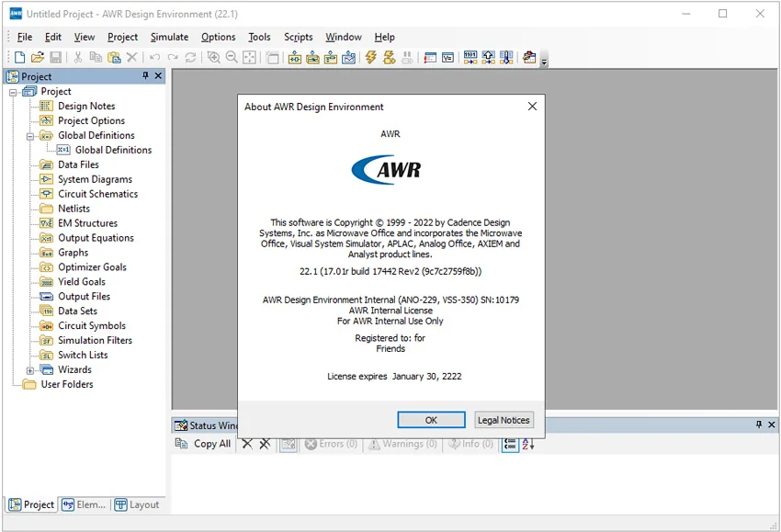The image size is (781, 532).
Task: Open the toolbar overflow options arrow
Action: click(545, 62)
